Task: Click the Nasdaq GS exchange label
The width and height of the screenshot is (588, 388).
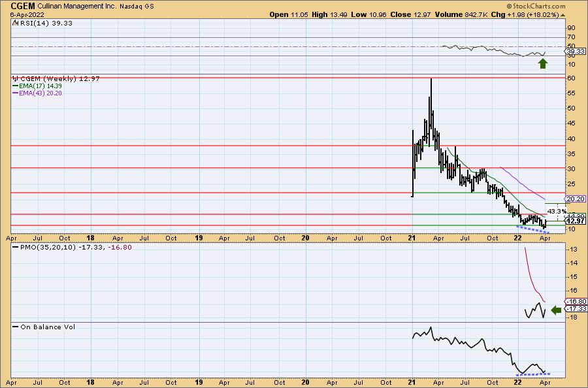Action: pos(137,7)
